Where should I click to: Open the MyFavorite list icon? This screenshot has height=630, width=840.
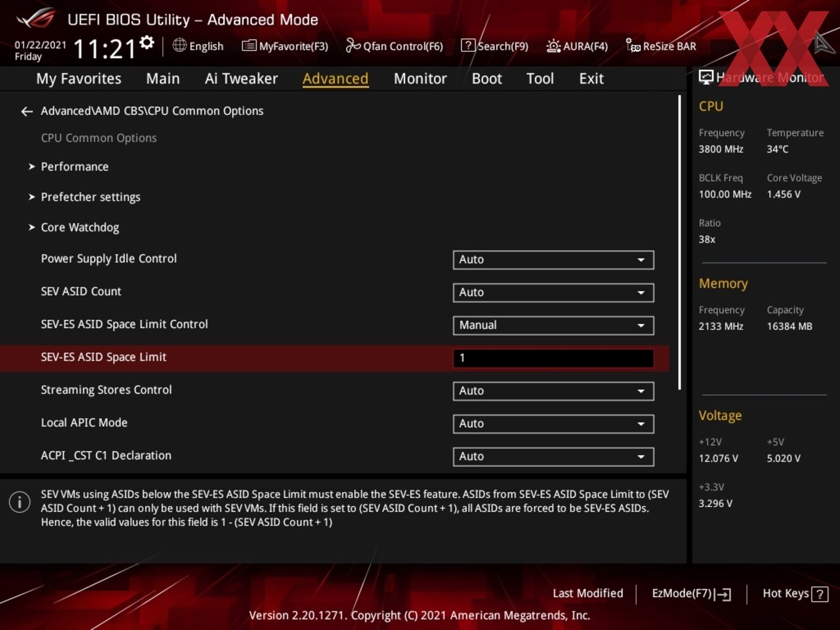click(249, 46)
